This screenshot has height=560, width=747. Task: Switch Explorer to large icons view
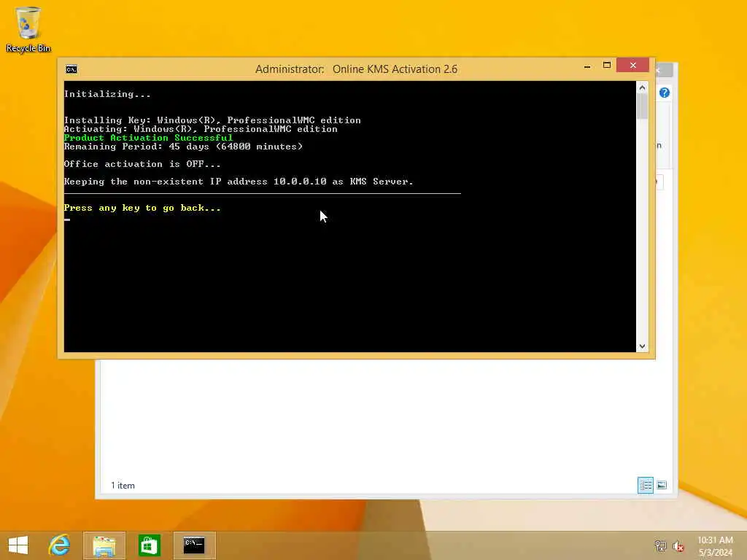click(662, 485)
